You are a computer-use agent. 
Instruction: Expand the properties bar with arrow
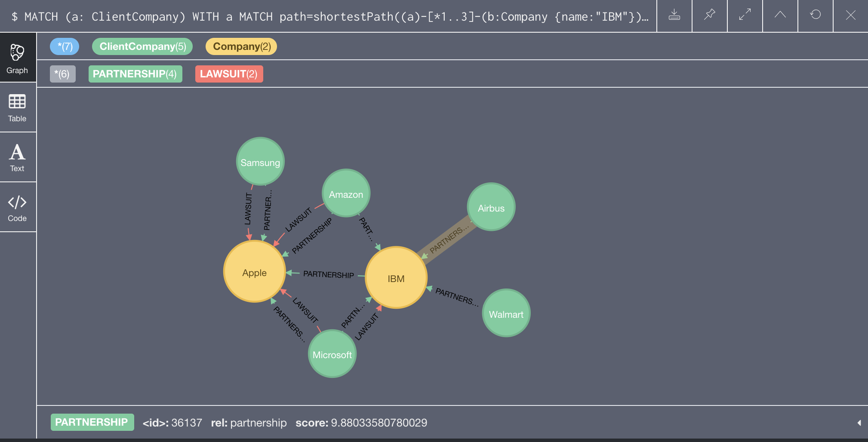[x=859, y=423]
